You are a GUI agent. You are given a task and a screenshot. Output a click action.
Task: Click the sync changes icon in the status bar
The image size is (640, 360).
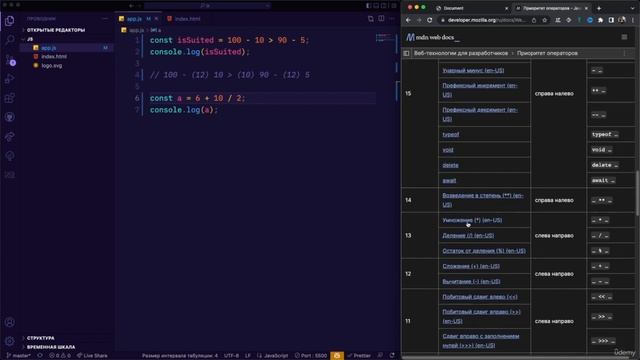pos(40,356)
